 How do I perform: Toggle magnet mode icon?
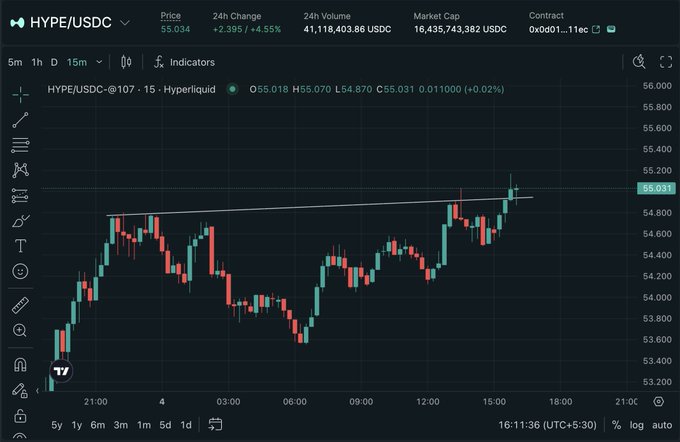click(20, 364)
